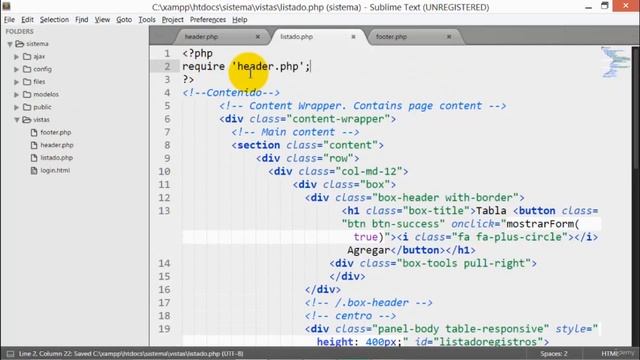Collapse the sistema folder arrow

(10, 44)
